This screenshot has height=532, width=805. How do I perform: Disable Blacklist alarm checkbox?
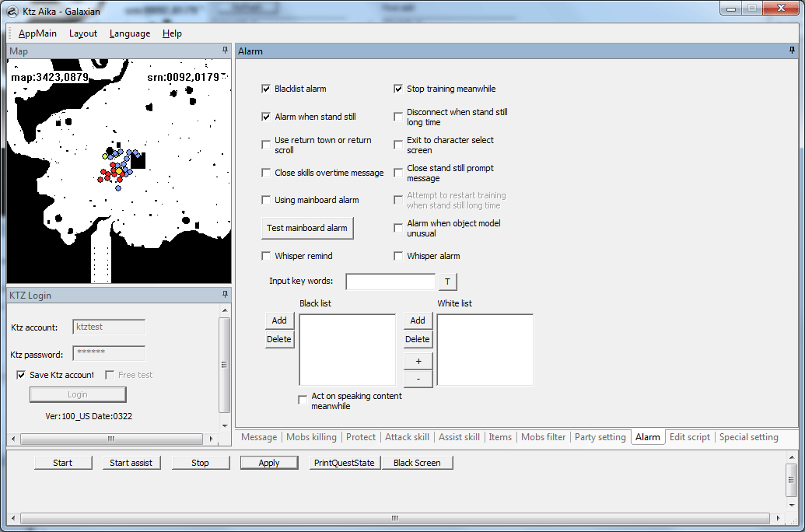pyautogui.click(x=266, y=89)
